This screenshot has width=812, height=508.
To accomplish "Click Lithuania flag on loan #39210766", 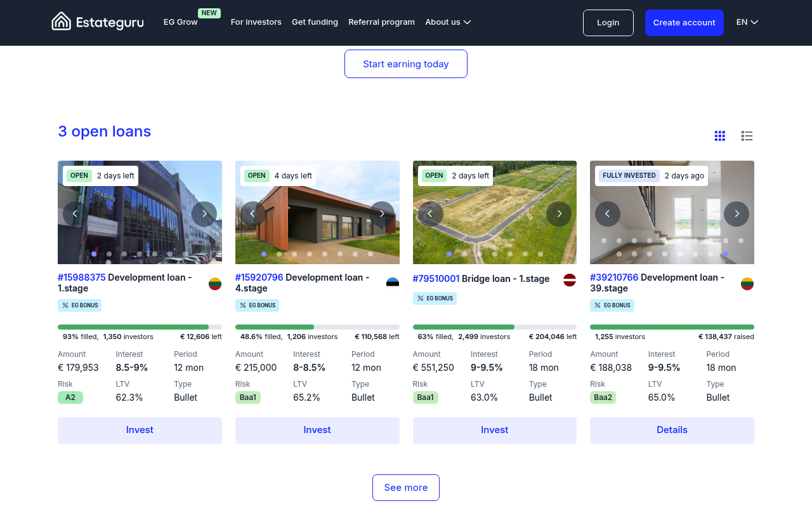I will pyautogui.click(x=747, y=283).
